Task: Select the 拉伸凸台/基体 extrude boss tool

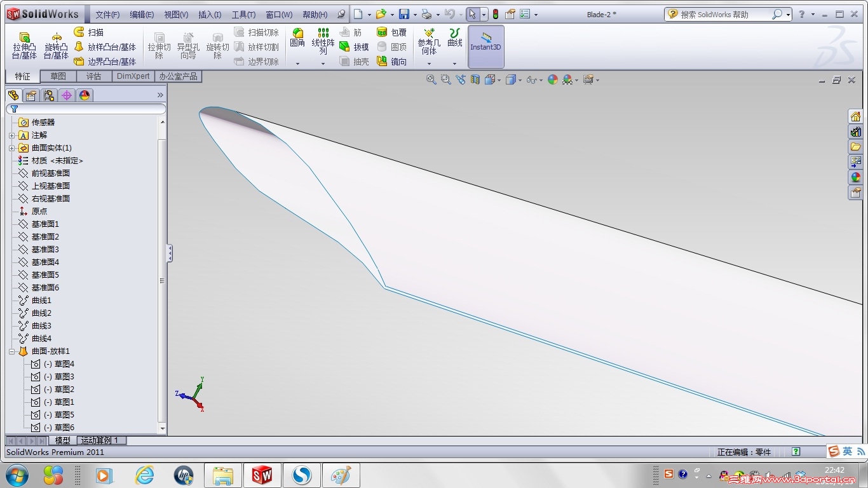Action: [x=24, y=46]
